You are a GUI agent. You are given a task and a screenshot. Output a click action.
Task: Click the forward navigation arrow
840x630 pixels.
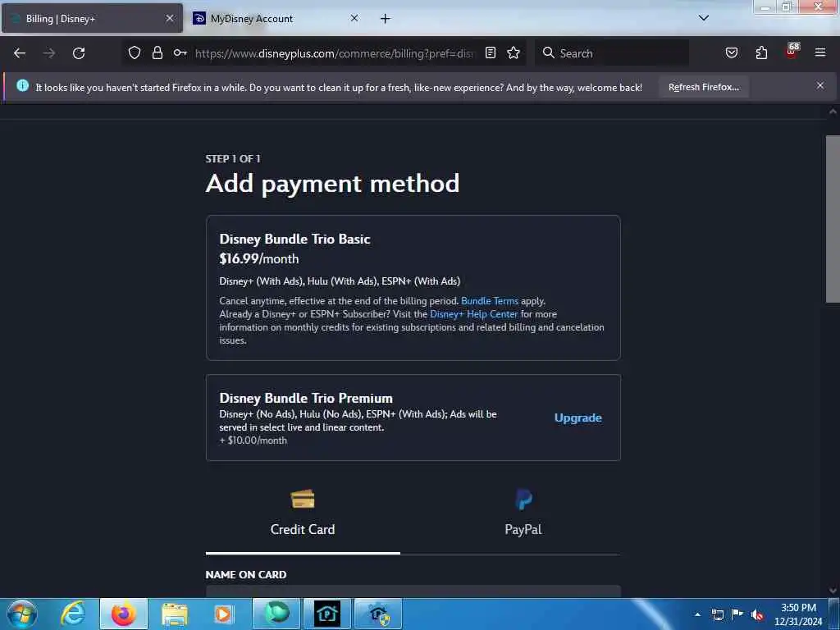[x=49, y=53]
